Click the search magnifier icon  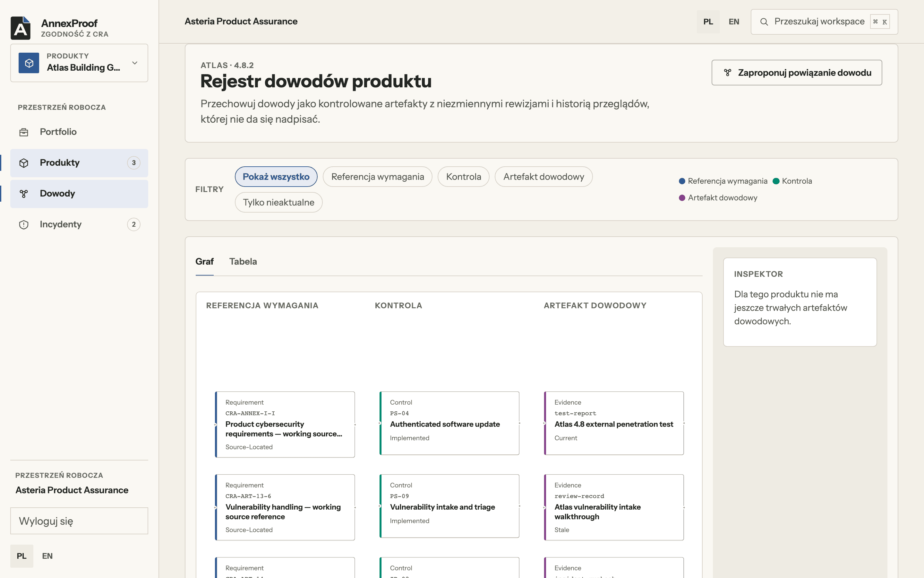click(764, 22)
